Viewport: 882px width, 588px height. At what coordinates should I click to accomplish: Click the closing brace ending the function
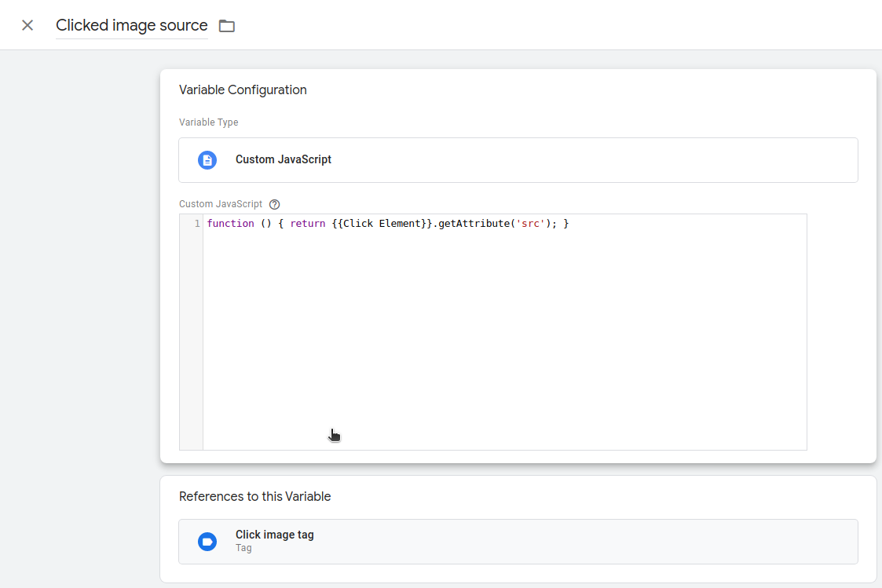click(x=565, y=224)
